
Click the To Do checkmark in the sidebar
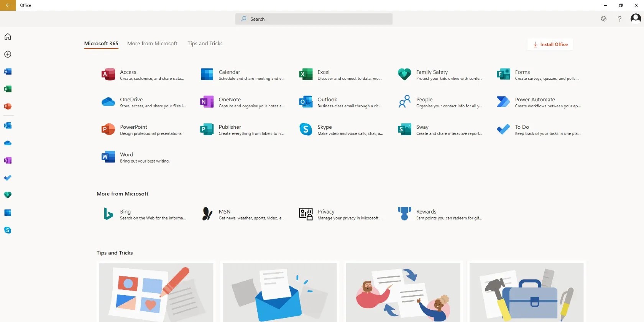pyautogui.click(x=8, y=178)
